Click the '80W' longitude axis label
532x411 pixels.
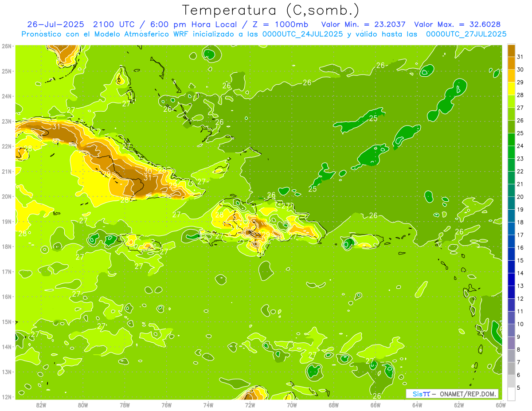click(83, 405)
